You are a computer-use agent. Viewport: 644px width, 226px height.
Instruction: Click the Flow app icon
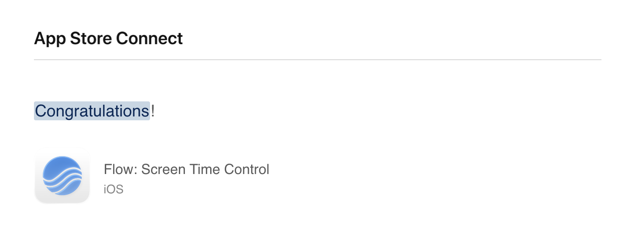62,175
